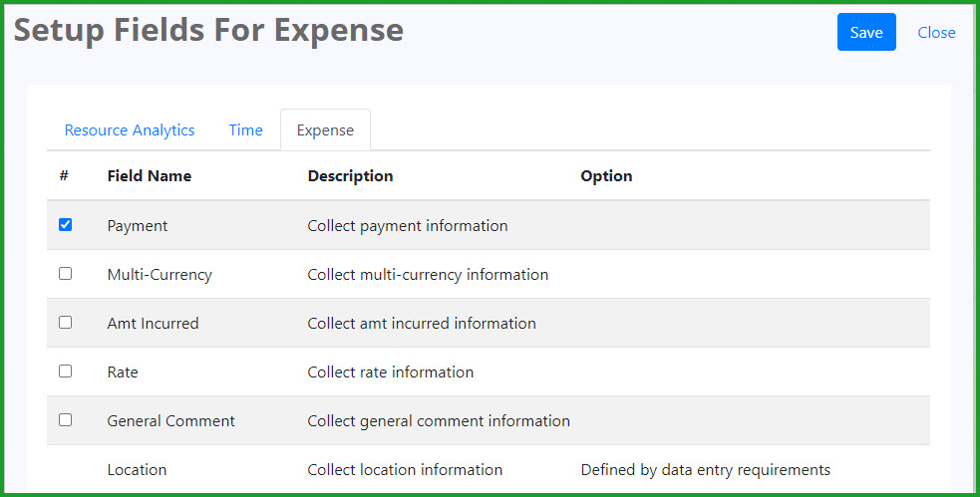Click the Multi-Currency field name
The height and width of the screenshot is (497, 980).
pyautogui.click(x=160, y=274)
